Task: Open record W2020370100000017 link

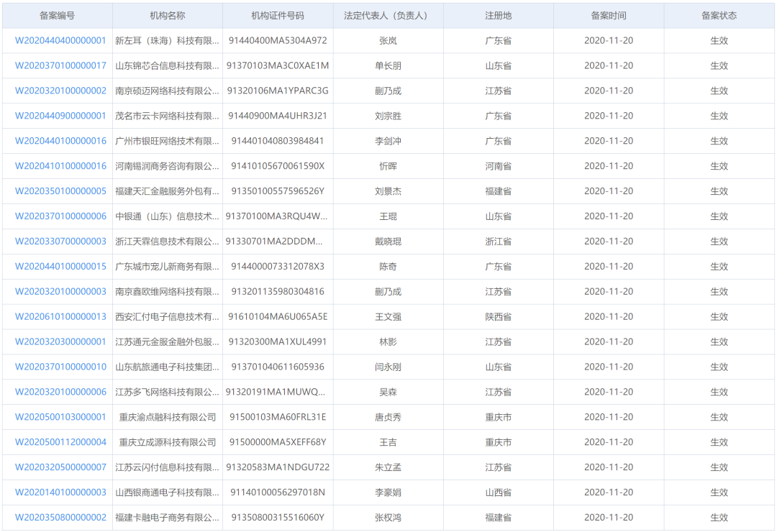Action: click(x=60, y=66)
